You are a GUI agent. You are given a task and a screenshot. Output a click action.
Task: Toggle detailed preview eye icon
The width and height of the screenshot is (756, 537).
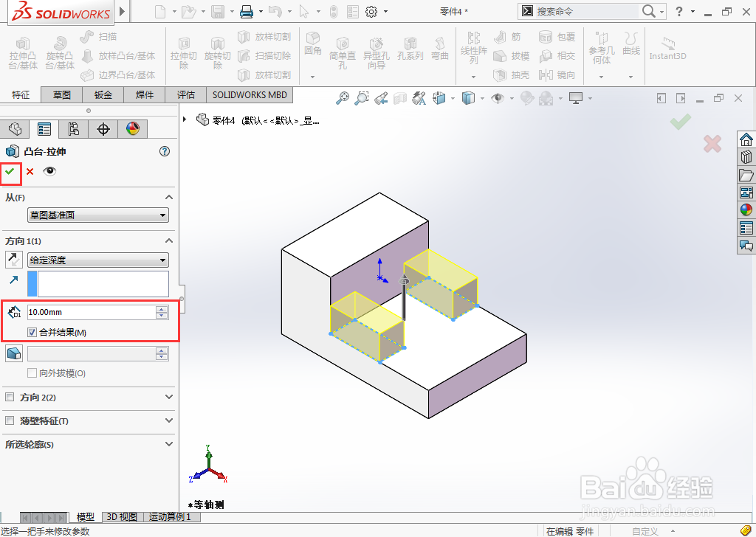(49, 171)
